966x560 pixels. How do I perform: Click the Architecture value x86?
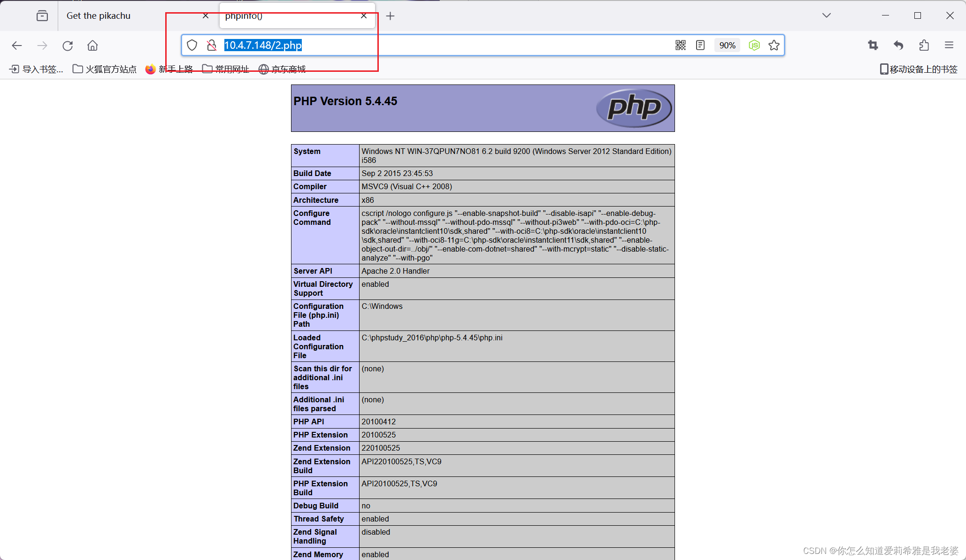368,200
